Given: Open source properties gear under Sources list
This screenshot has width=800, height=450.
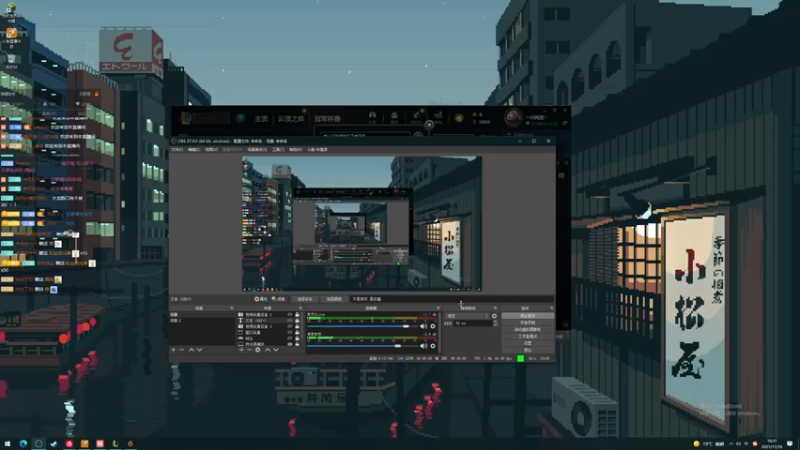Looking at the screenshot, I should [x=258, y=349].
